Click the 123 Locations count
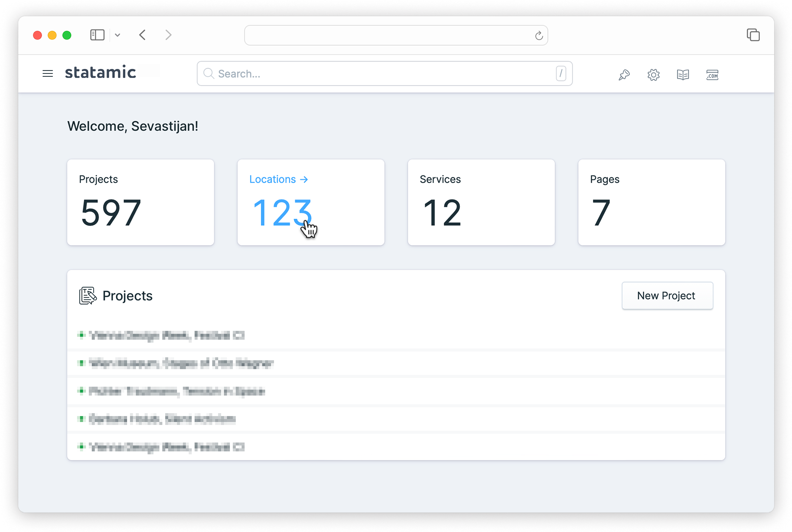Screen dimensions: 792x532 [282, 213]
